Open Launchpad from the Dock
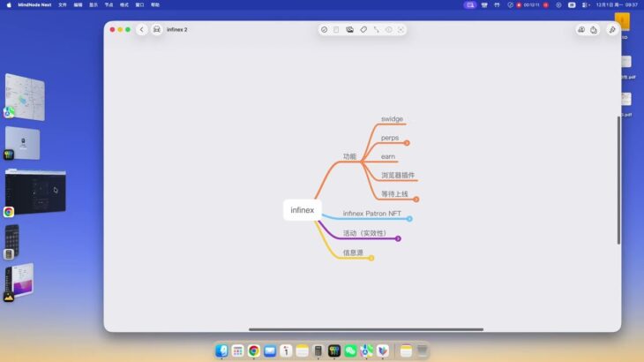644x362 pixels. tap(237, 351)
